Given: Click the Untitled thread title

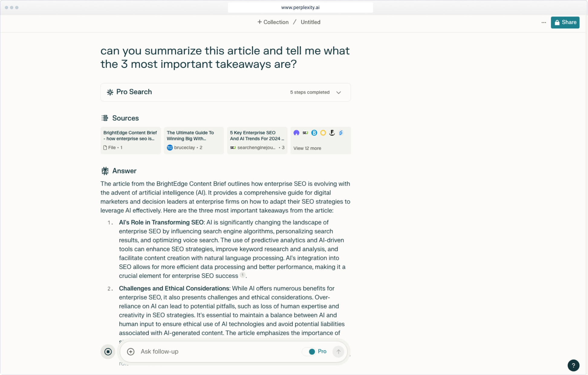Looking at the screenshot, I should click(310, 22).
